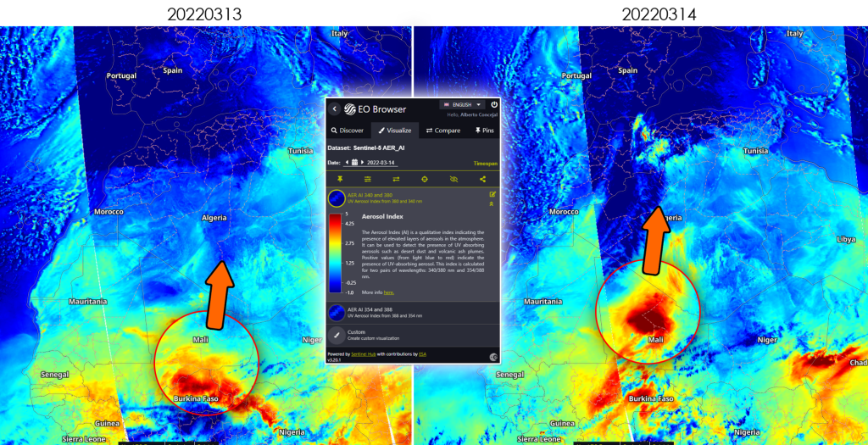Open the More info 'here' link
The height and width of the screenshot is (445, 868).
tap(389, 292)
